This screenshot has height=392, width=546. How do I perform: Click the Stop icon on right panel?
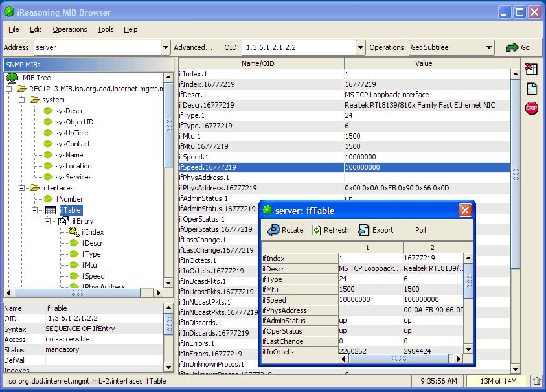(x=531, y=108)
